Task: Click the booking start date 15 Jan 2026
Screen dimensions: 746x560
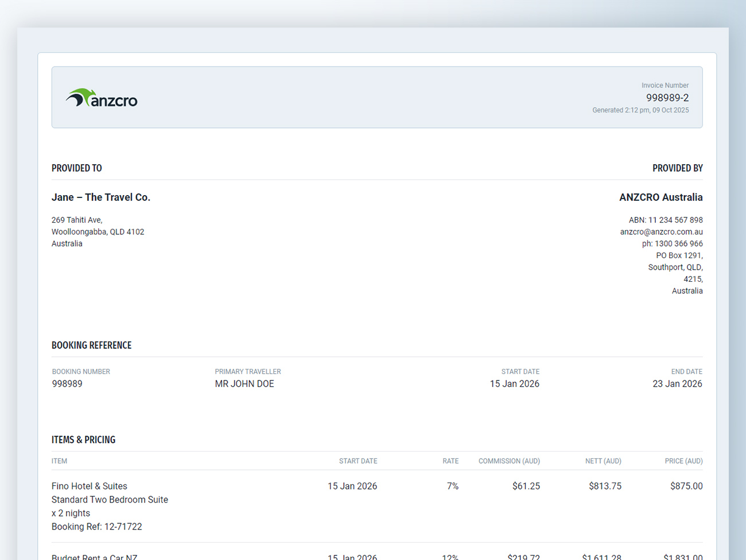Action: point(514,384)
